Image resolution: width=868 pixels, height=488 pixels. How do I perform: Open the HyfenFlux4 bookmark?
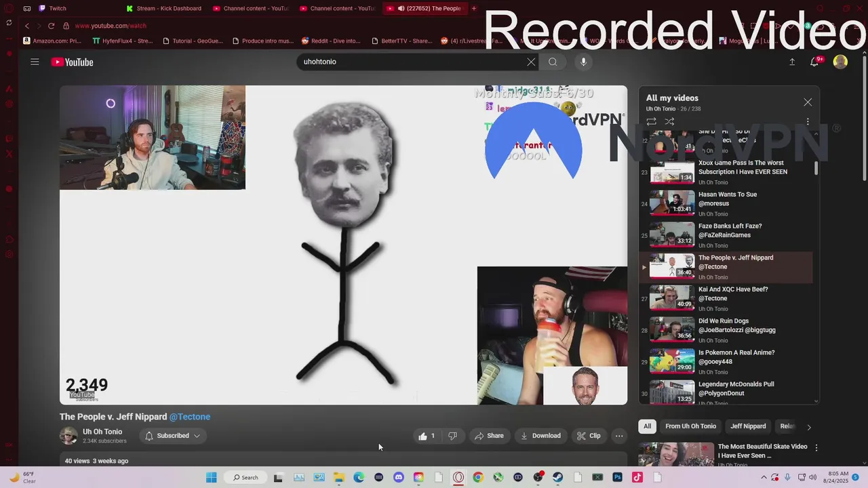(123, 41)
